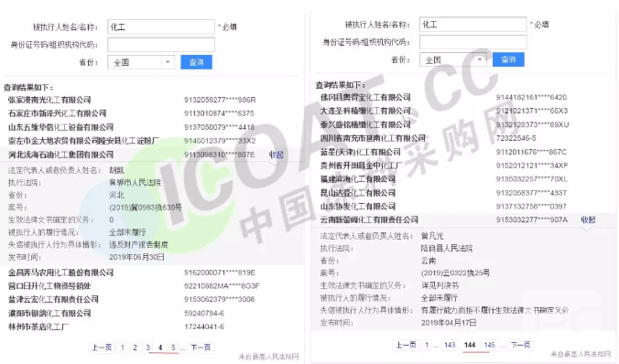Focus the right 身份证号码 input field
This screenshot has width=619, height=364.
tap(472, 42)
